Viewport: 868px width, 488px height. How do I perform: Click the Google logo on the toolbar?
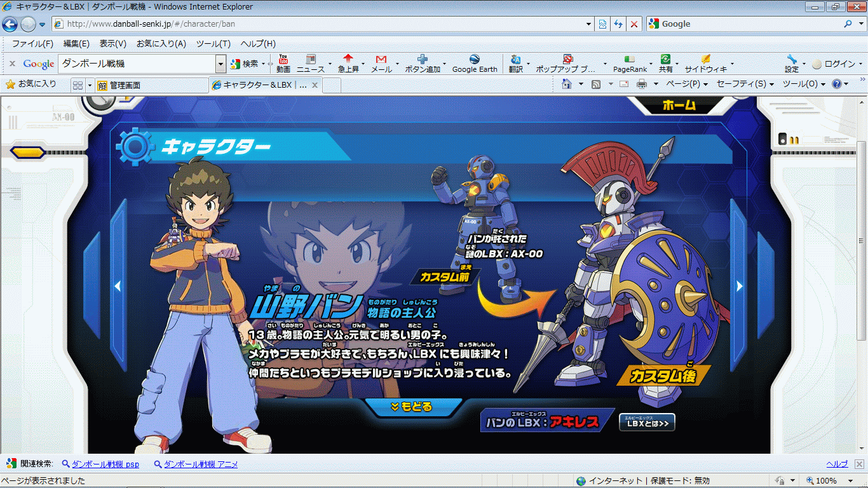coord(38,64)
